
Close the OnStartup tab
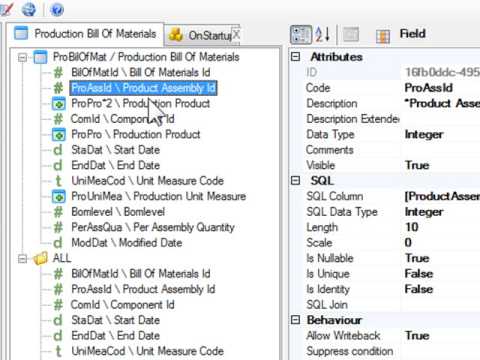pos(236,34)
